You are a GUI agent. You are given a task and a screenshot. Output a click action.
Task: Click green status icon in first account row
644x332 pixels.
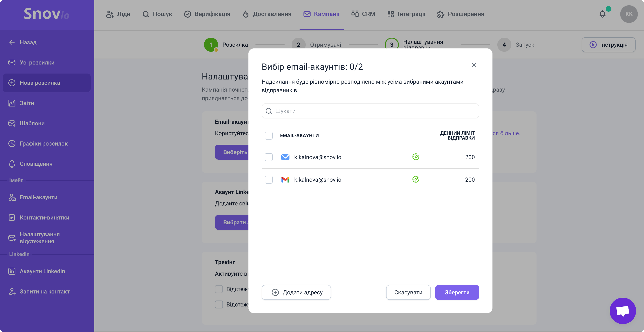(416, 157)
